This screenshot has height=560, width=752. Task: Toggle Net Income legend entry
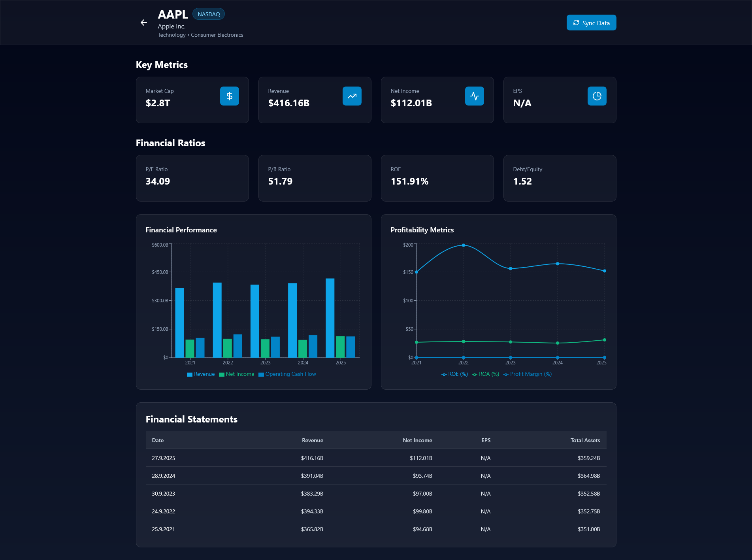coord(236,374)
